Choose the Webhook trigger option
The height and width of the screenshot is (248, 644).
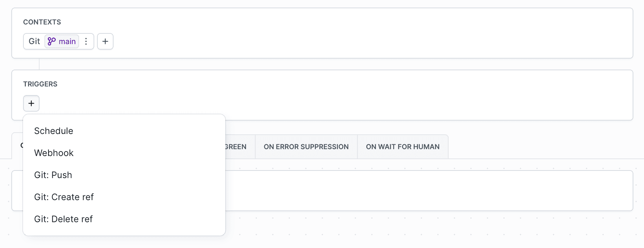tap(54, 153)
